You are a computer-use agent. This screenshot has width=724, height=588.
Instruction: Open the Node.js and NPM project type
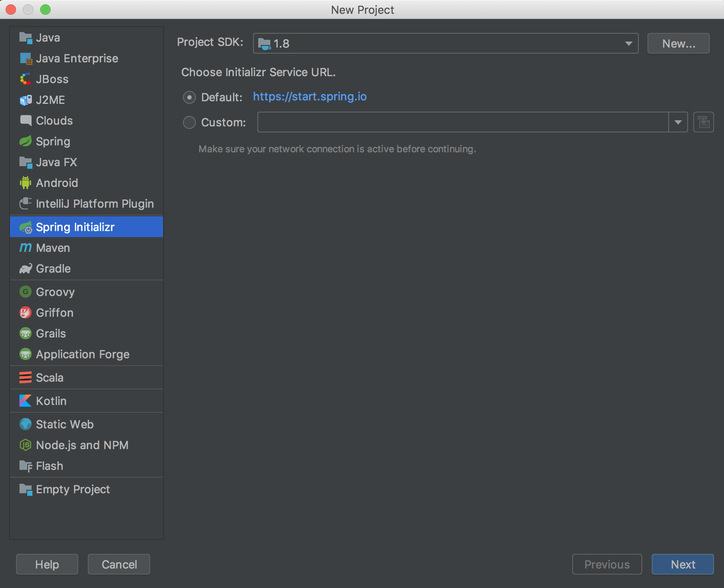[x=82, y=445]
